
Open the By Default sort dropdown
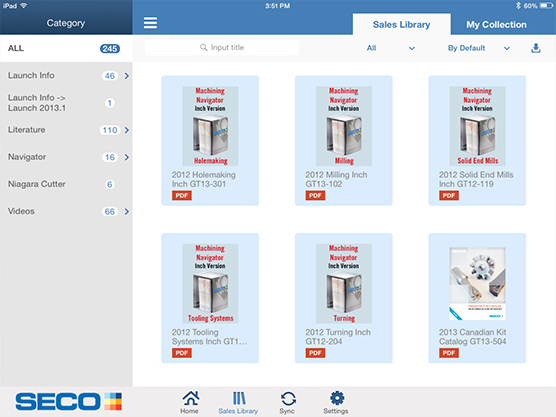[478, 48]
